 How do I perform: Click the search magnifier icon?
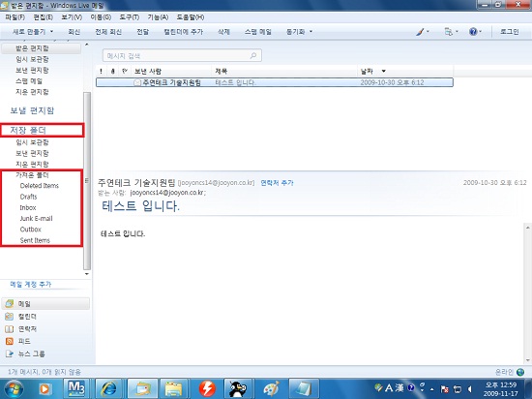[x=253, y=55]
